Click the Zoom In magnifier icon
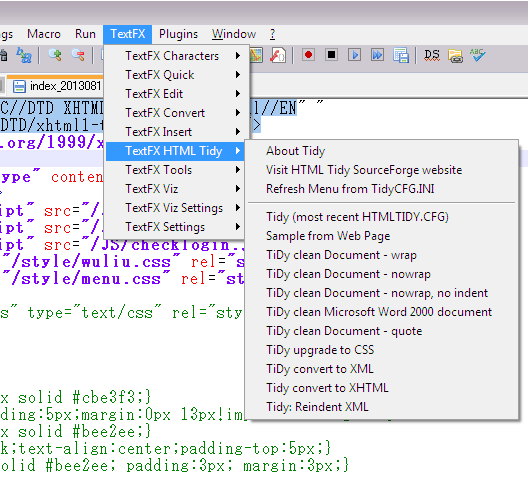 (55, 55)
